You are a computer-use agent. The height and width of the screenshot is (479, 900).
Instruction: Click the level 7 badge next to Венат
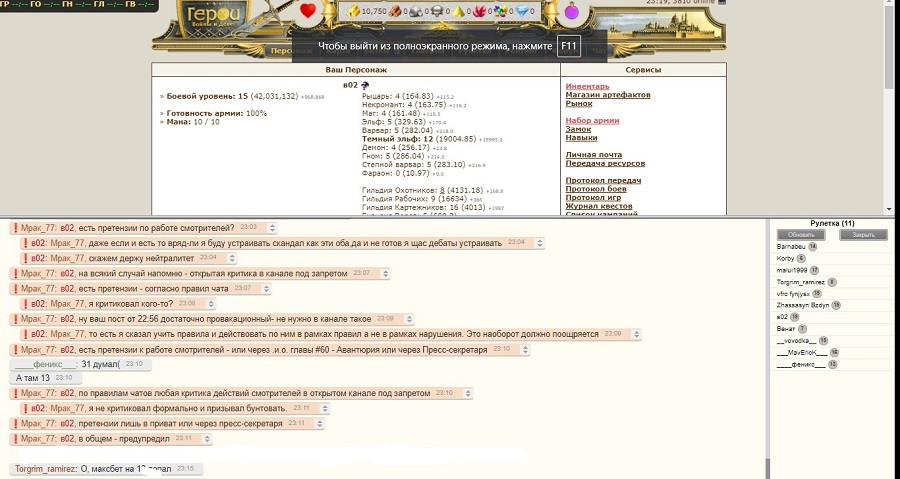click(802, 329)
